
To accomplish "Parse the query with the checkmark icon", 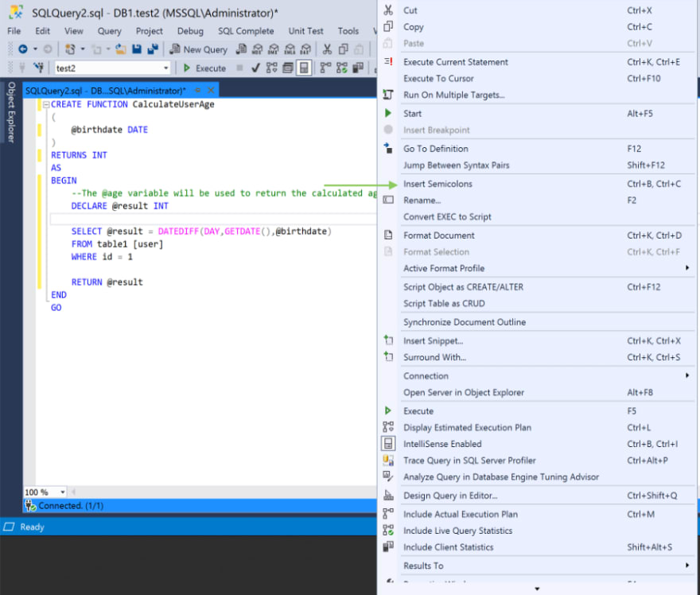I will (256, 68).
